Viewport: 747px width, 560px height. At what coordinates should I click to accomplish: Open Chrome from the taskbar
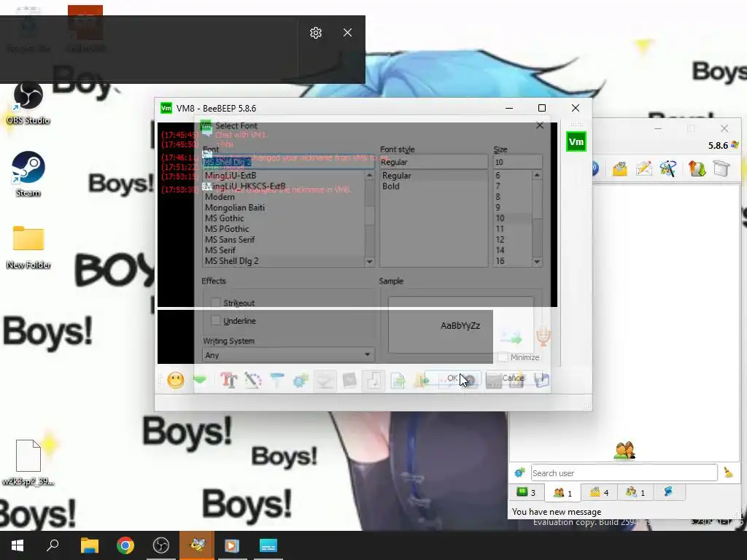(x=125, y=545)
